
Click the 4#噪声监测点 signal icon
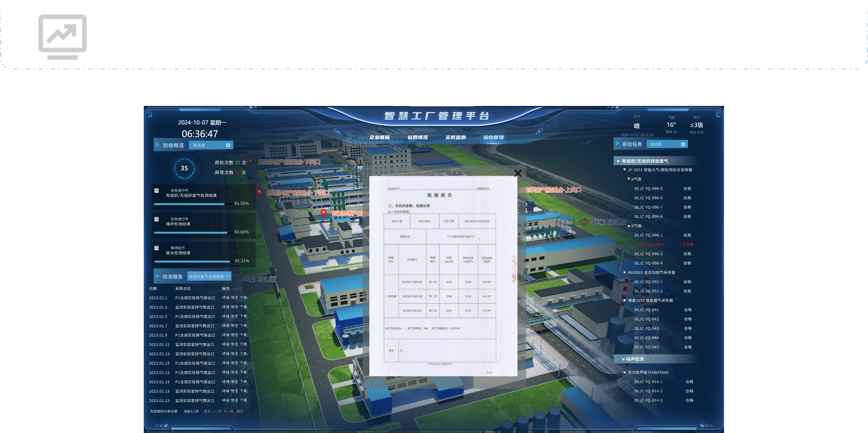[x=584, y=222]
